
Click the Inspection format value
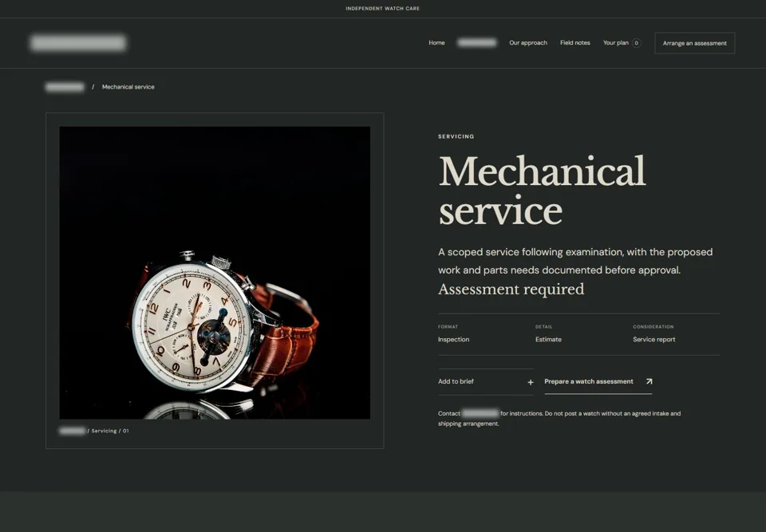(x=453, y=340)
